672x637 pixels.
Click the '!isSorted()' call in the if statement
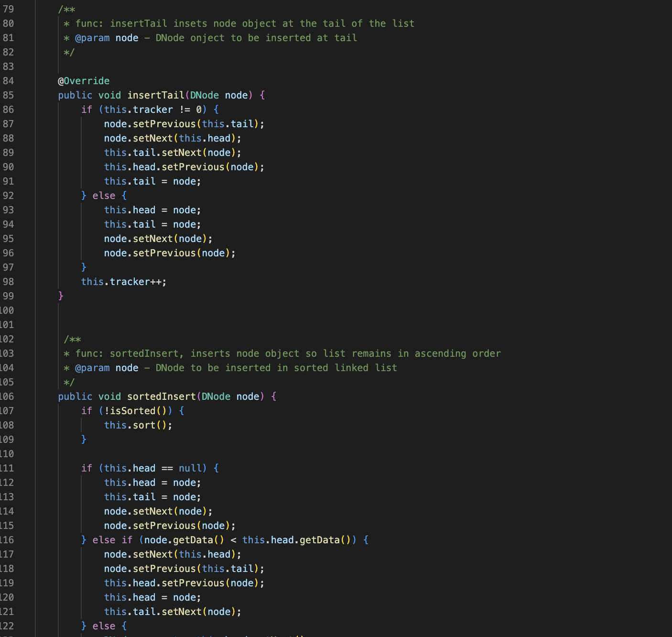coord(136,411)
